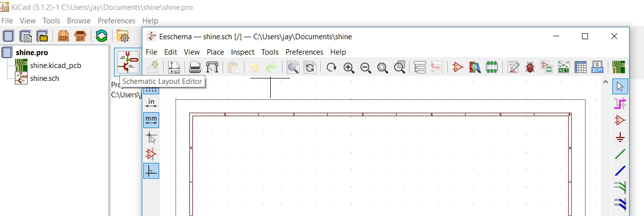Toggle showing hidden pins
The width and height of the screenshot is (644, 216).
point(151,154)
